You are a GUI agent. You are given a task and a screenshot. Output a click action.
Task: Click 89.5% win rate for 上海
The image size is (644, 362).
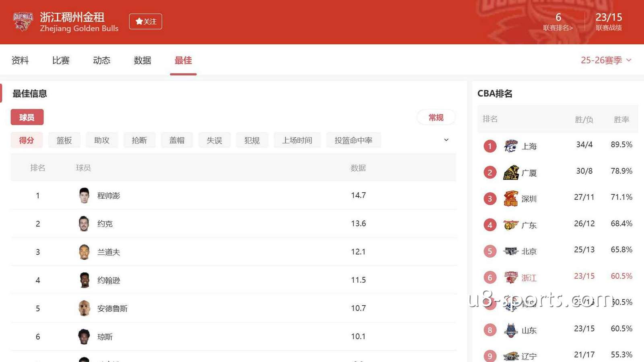[x=621, y=144]
